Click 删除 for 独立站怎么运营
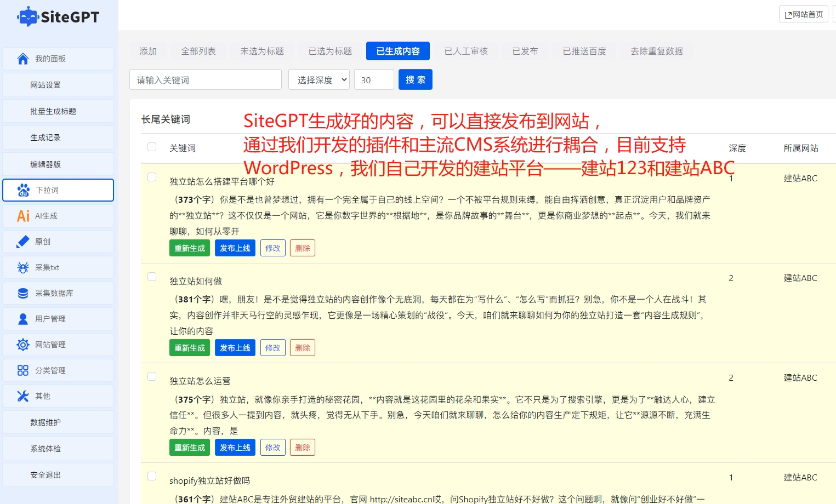The width and height of the screenshot is (836, 504). pyautogui.click(x=303, y=448)
